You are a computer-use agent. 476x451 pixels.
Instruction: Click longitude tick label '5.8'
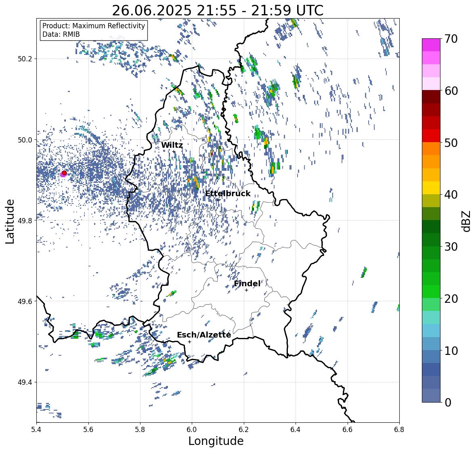(x=140, y=430)
